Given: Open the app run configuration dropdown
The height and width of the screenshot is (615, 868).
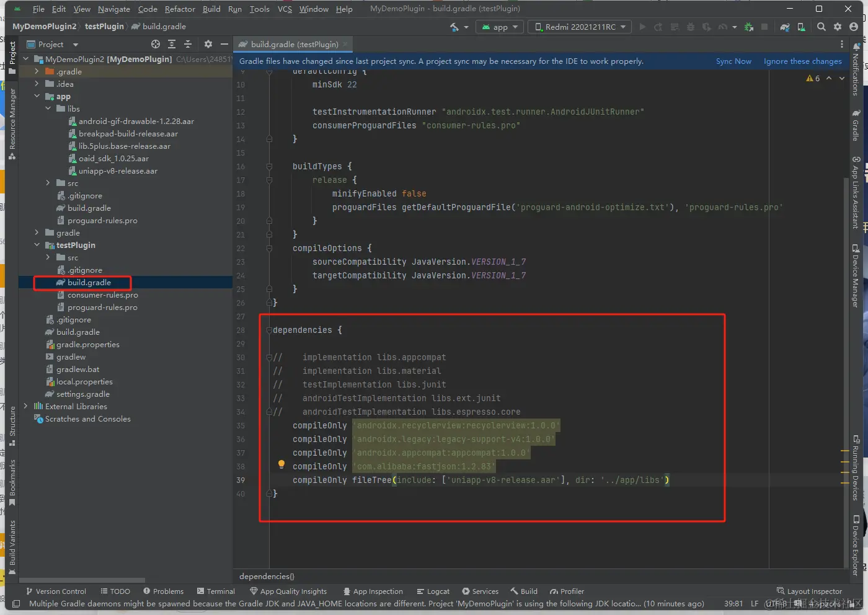Looking at the screenshot, I should 500,27.
